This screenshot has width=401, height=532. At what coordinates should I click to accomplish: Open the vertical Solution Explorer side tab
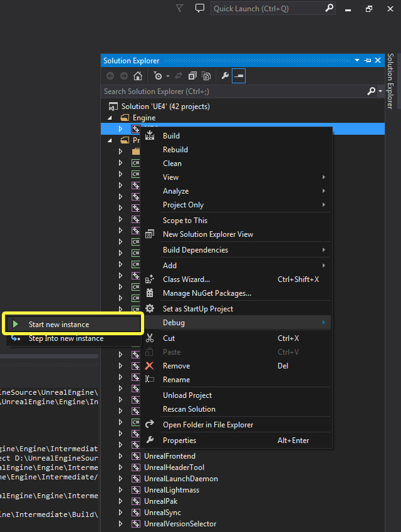390,81
